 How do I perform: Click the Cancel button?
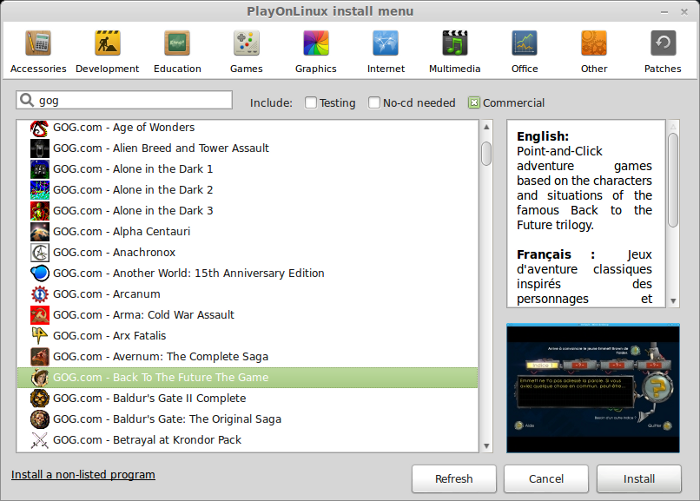tap(546, 479)
